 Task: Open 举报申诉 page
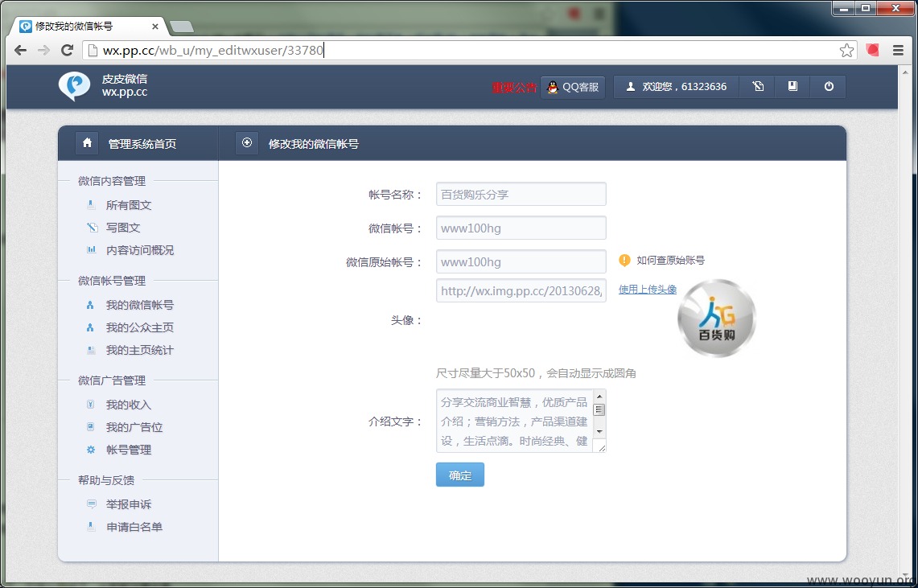[x=129, y=504]
